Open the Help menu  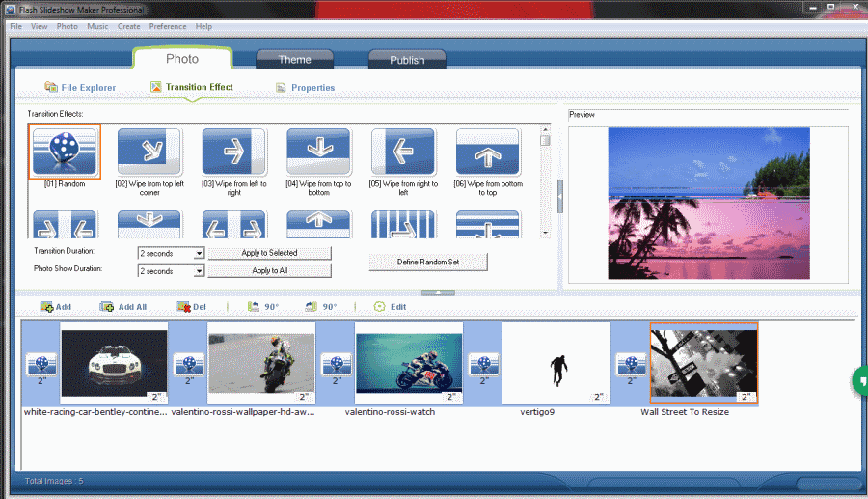pyautogui.click(x=203, y=26)
